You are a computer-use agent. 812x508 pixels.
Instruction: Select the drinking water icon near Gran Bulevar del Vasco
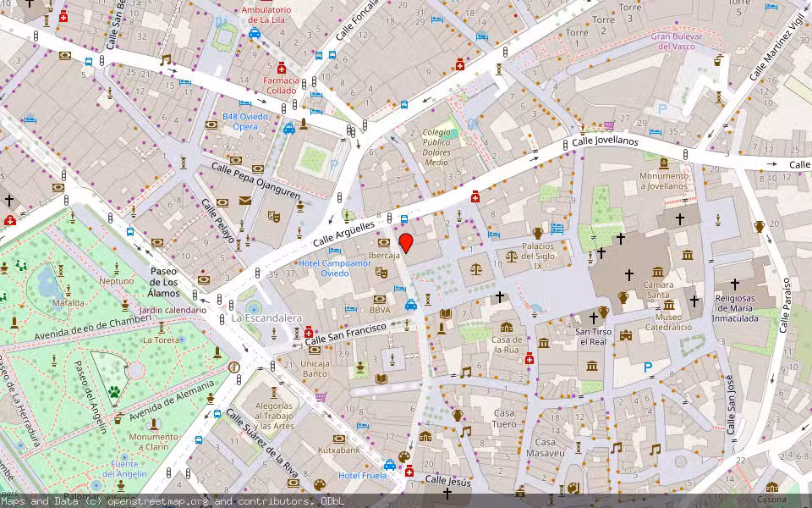(x=718, y=59)
